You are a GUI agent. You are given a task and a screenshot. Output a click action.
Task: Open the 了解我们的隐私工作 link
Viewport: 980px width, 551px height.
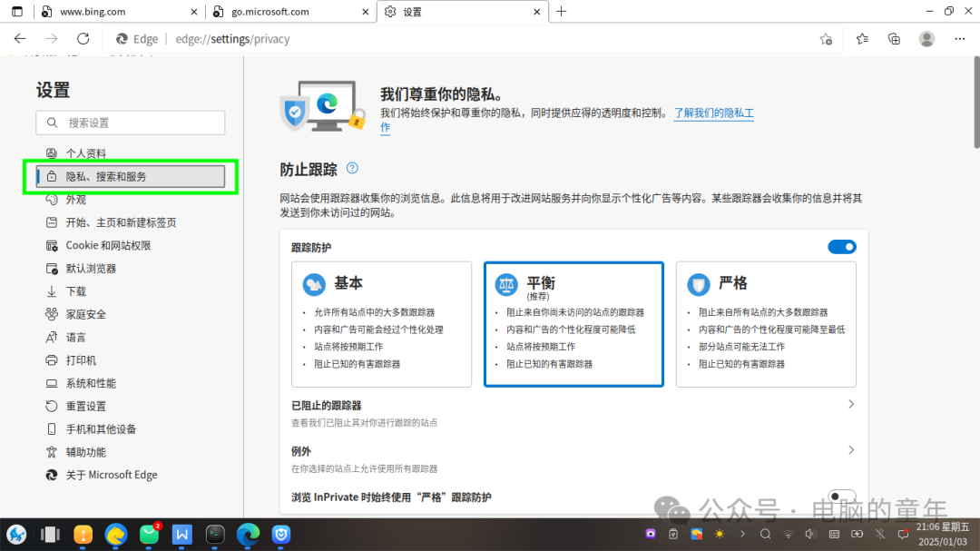[x=714, y=113]
